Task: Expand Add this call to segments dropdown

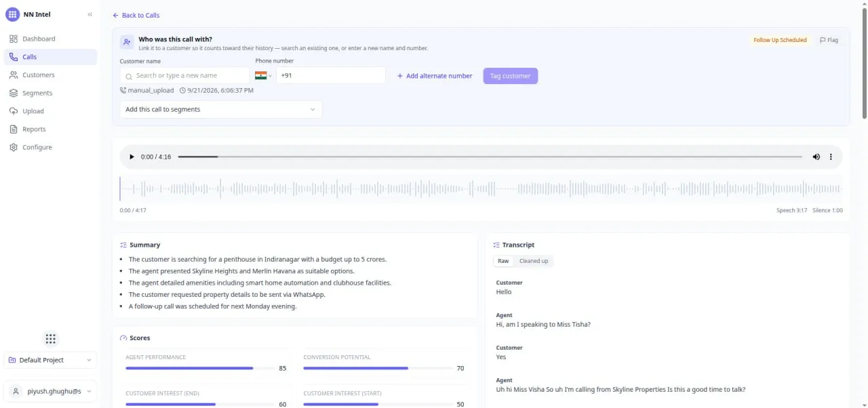Action: click(x=221, y=109)
